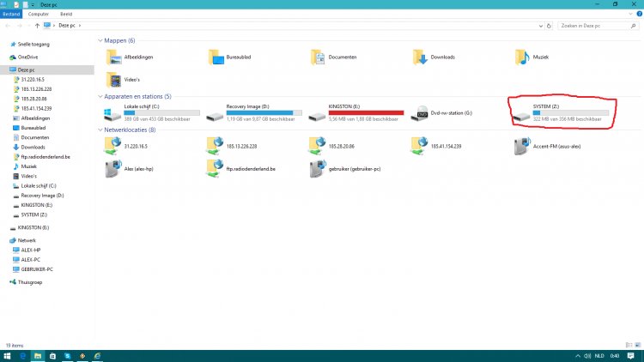The image size is (644, 362).
Task: Open the Bestand menu tab
Action: pos(11,15)
